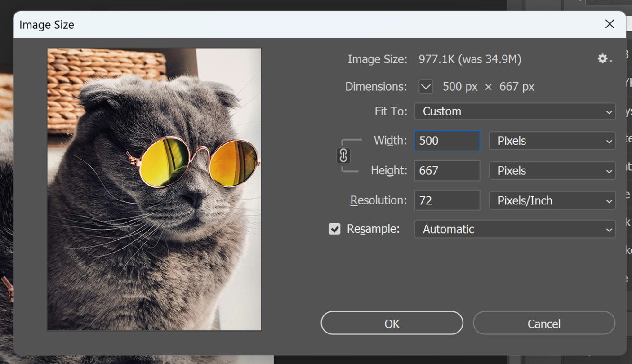
Task: Expand the Dimensions unit chevron
Action: [x=426, y=87]
